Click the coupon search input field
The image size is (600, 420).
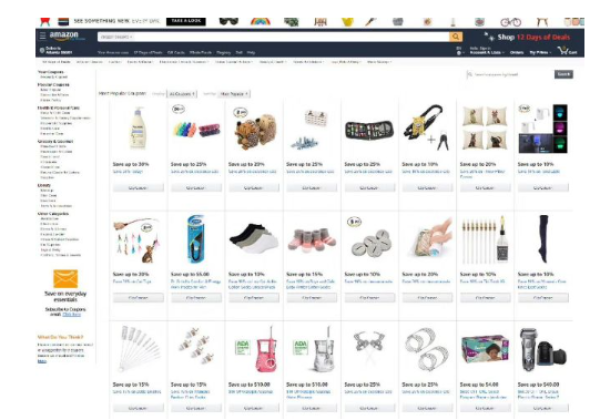click(509, 74)
